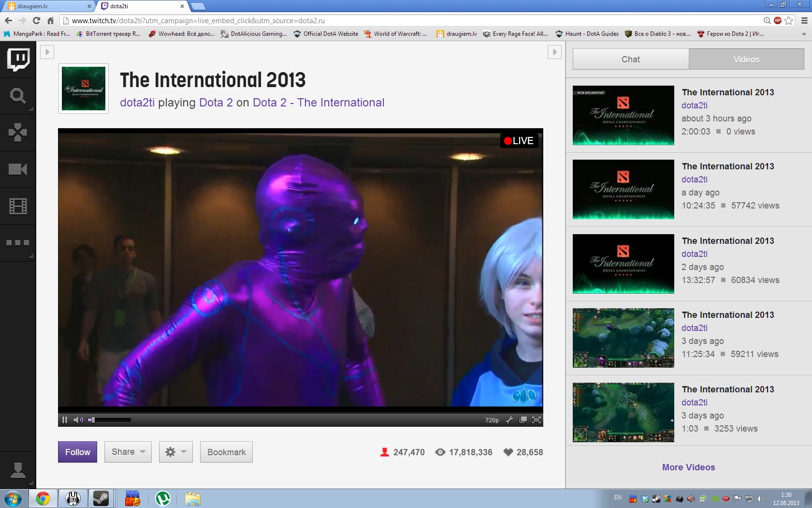
Task: Click the 28,658 followers heart
Action: 523,452
